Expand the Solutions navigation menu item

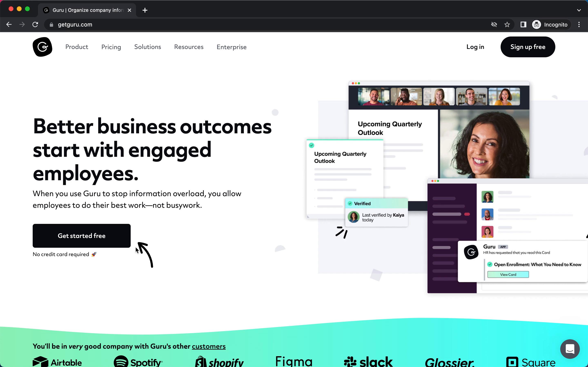pyautogui.click(x=147, y=46)
